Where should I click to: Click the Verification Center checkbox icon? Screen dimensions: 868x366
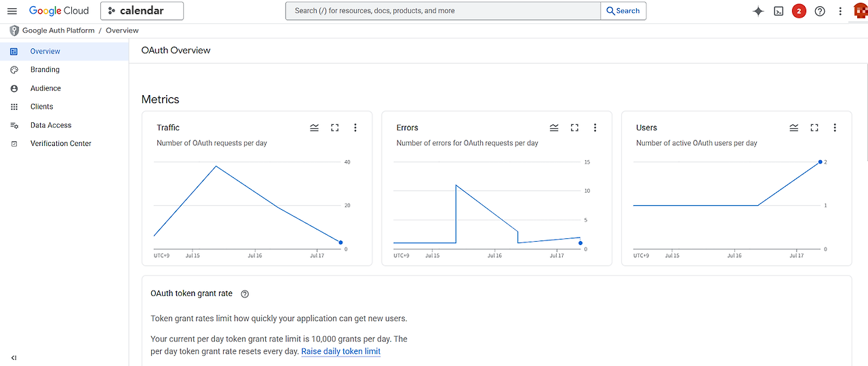[x=14, y=143]
